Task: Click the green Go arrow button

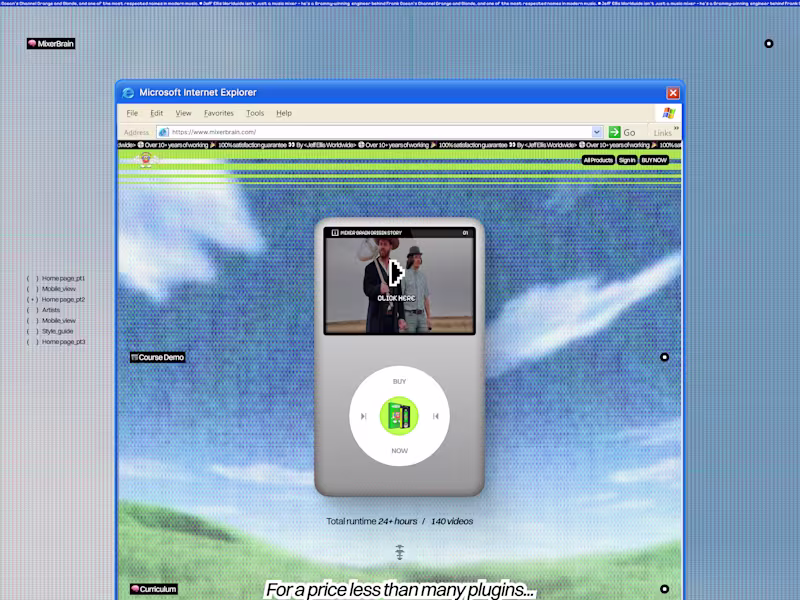Action: coord(614,132)
